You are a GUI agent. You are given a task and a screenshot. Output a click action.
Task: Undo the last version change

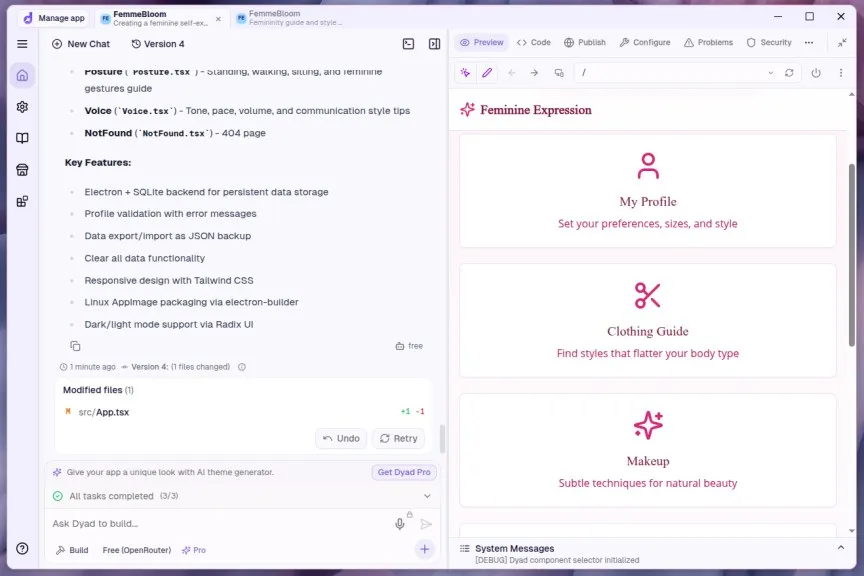341,438
